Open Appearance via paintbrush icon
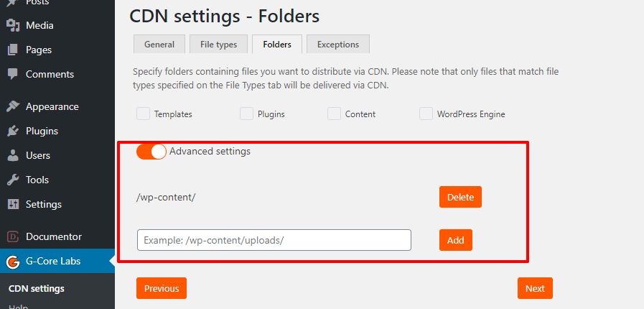 (13, 106)
